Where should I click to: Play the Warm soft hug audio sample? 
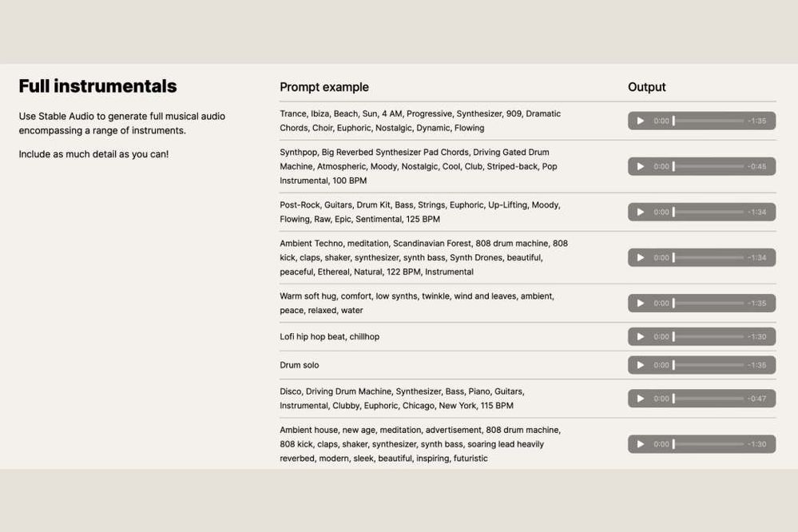coord(640,303)
